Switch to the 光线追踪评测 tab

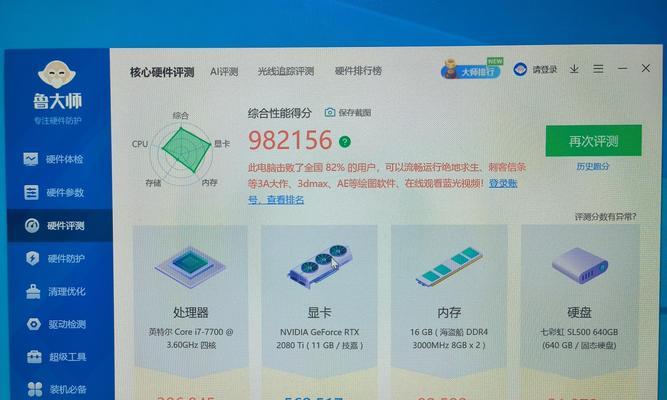pos(285,71)
